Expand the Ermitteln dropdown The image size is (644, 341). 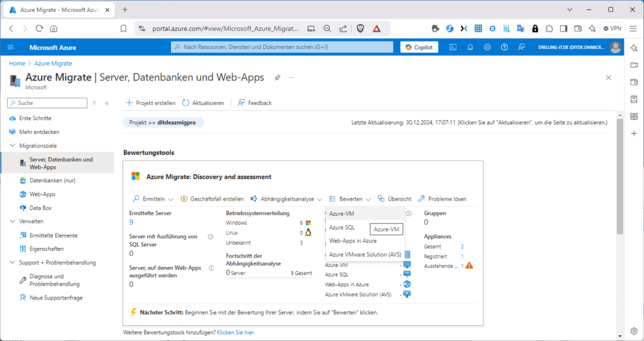click(x=153, y=199)
